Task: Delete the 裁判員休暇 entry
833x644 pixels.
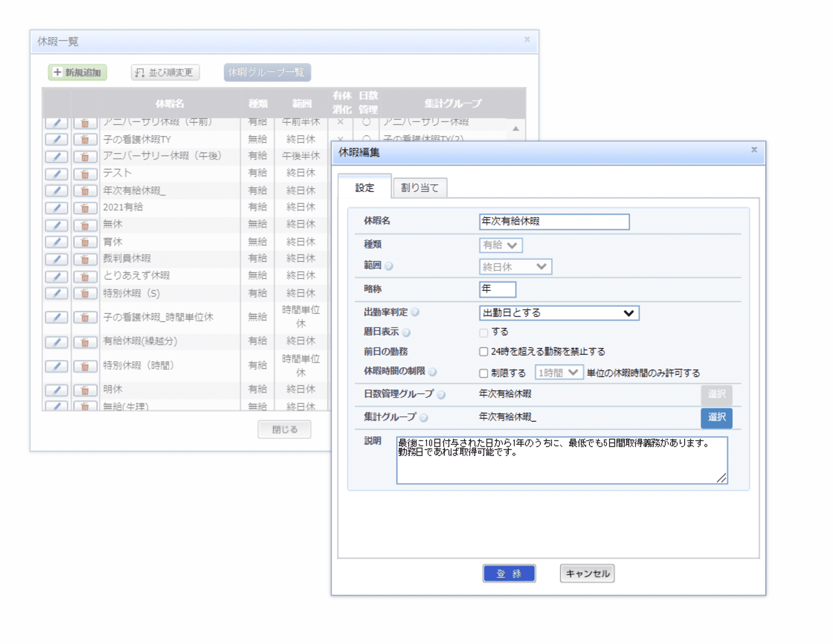Action: coord(85,259)
